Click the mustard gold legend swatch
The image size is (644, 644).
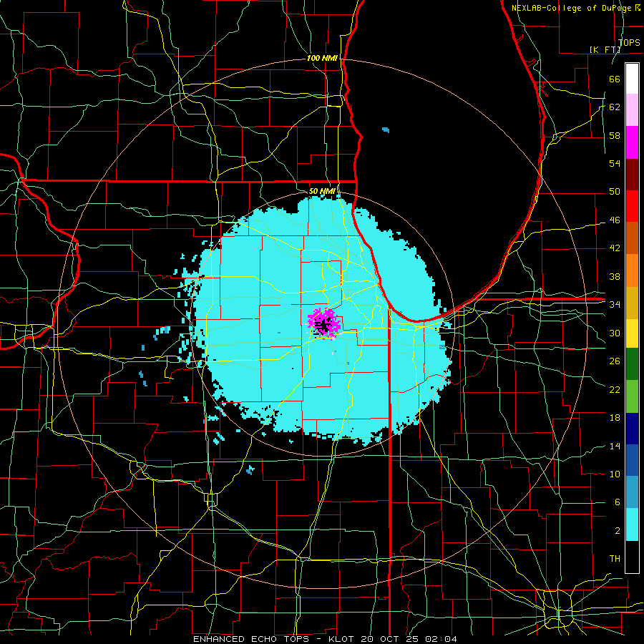point(632,302)
